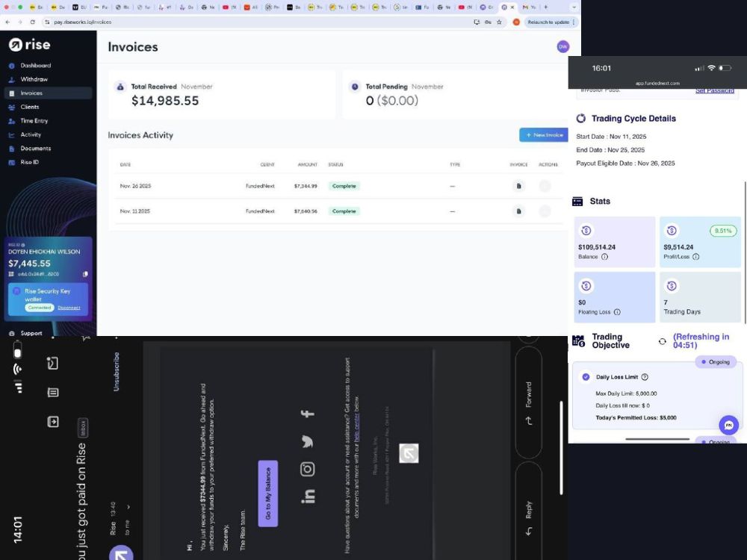Click Forward button in email
This screenshot has width=747, height=560.
pyautogui.click(x=529, y=403)
